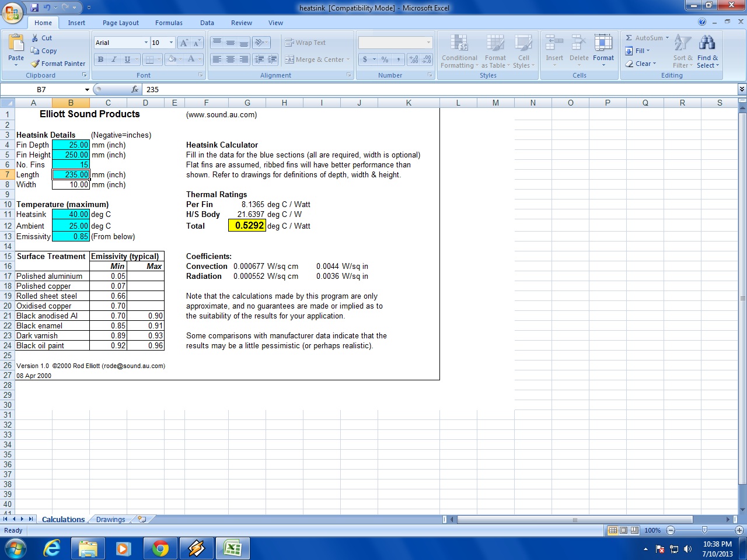Click Wrap Text
747x560 pixels.
(x=305, y=43)
